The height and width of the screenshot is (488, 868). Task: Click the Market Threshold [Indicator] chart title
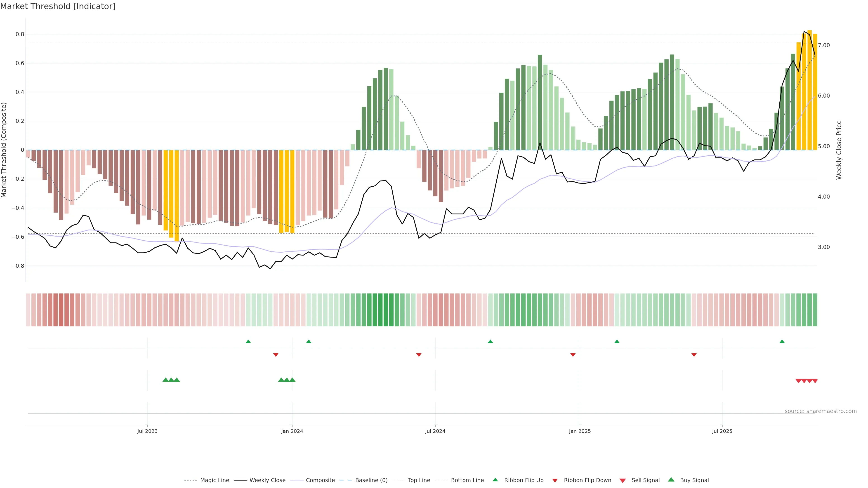58,6
